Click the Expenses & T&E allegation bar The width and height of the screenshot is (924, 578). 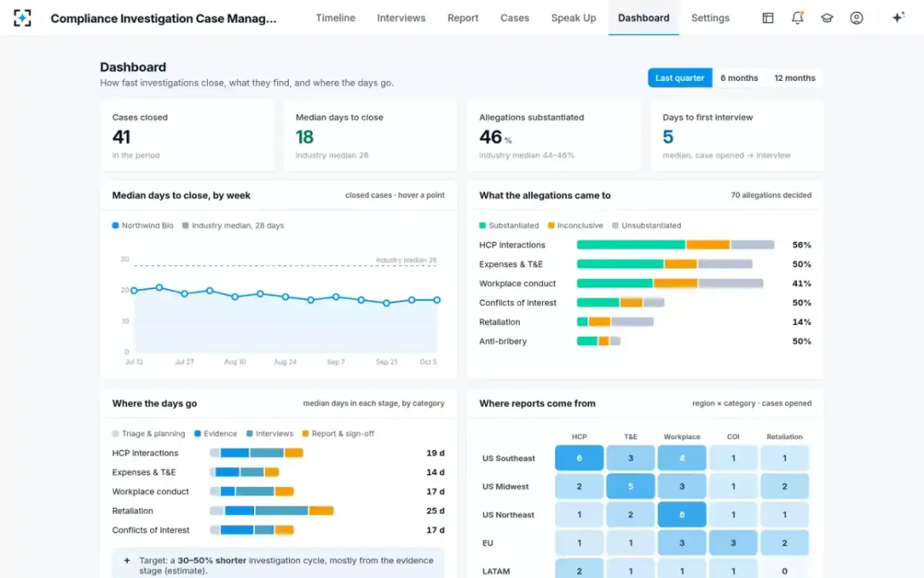(665, 264)
